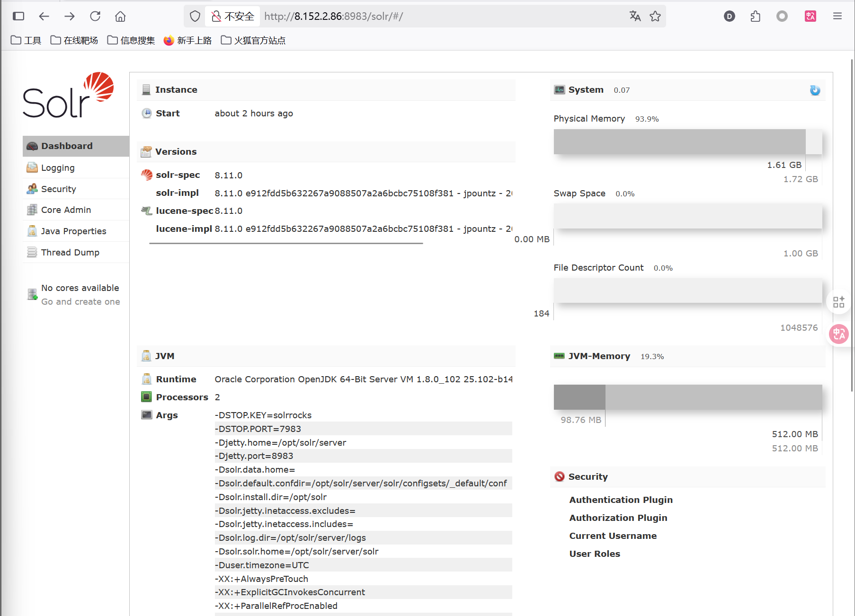Screen dimensions: 855x616
Task: Click the red translate extension toolbar icon
Action: coord(810,16)
